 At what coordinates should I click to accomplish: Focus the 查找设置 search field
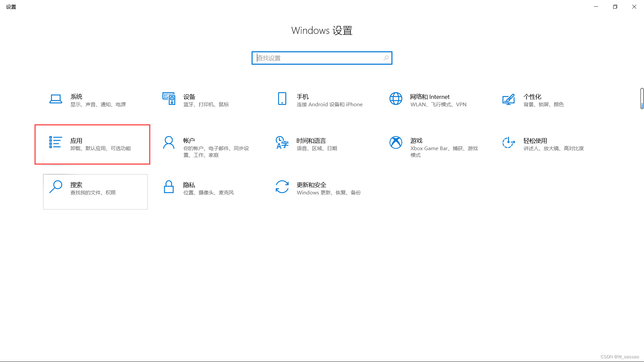point(315,58)
